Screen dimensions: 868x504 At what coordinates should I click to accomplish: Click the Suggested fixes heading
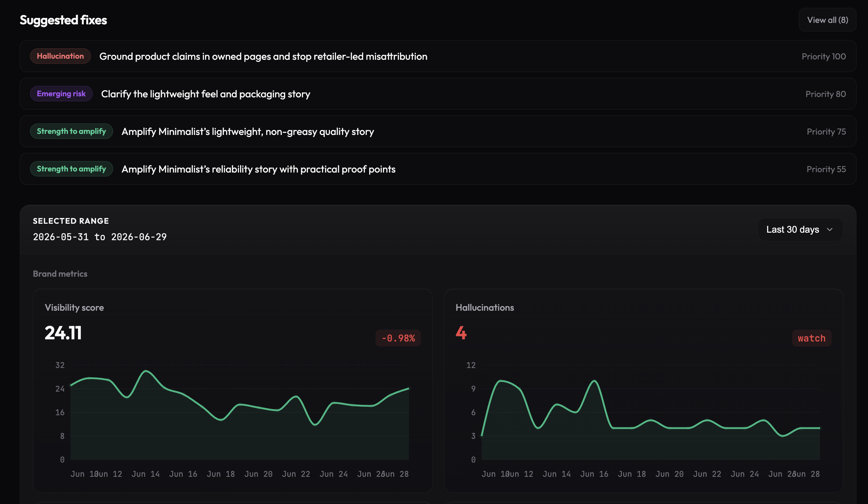click(x=63, y=20)
